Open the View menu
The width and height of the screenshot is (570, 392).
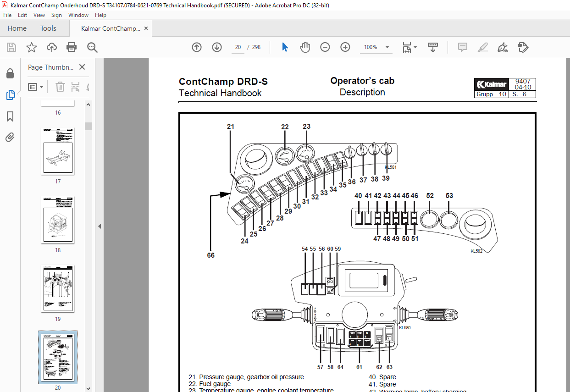pyautogui.click(x=39, y=15)
